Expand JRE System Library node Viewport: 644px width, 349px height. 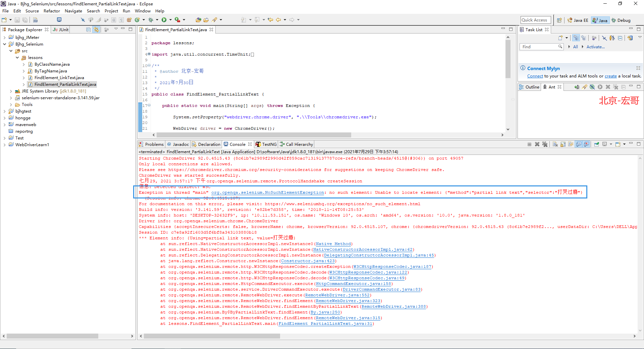coord(11,91)
